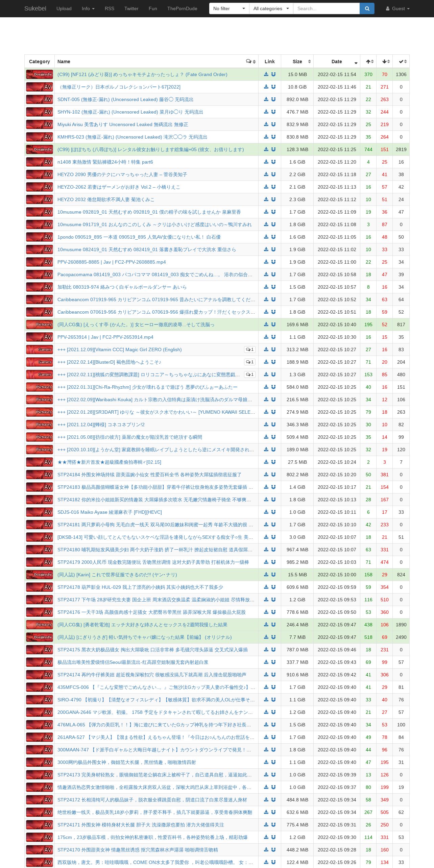
Task: Download torrent for PPV-2608885 row
Action: (x=266, y=262)
